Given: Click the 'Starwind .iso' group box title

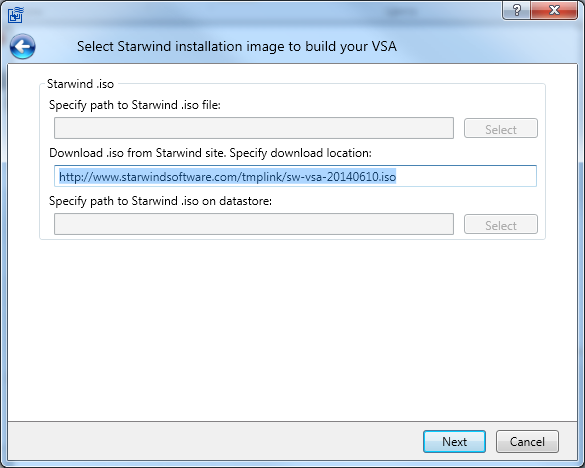Looking at the screenshot, I should (x=80, y=84).
